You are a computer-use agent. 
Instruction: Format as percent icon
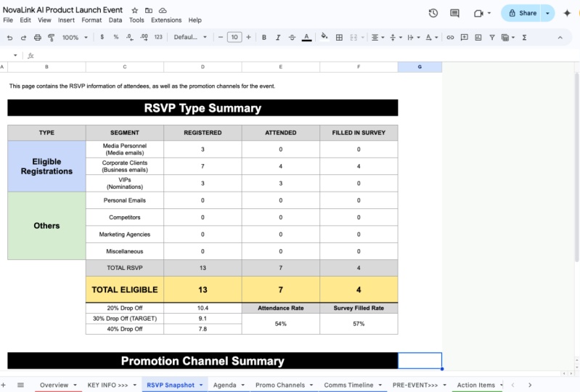pos(115,37)
